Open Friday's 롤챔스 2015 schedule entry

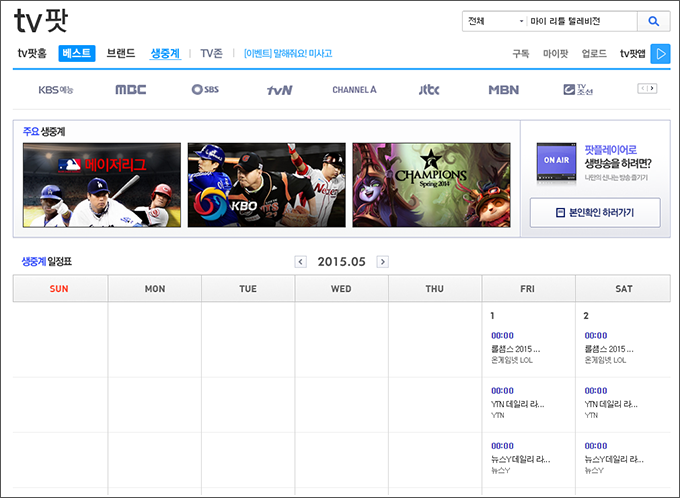(x=516, y=349)
